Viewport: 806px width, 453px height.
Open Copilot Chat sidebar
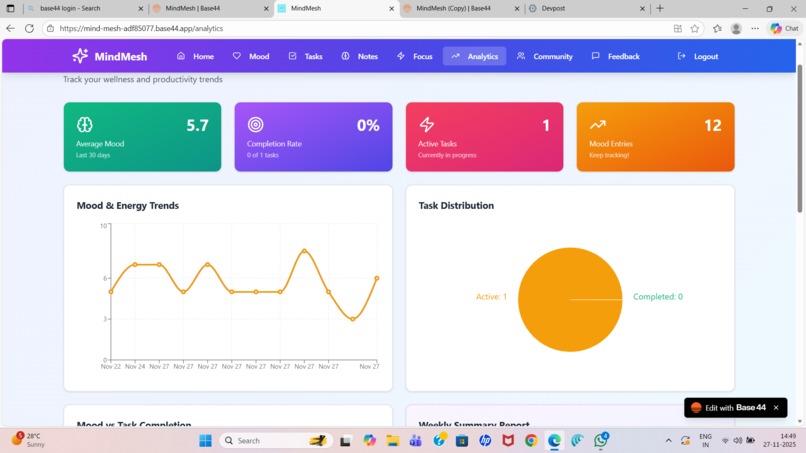pos(784,28)
